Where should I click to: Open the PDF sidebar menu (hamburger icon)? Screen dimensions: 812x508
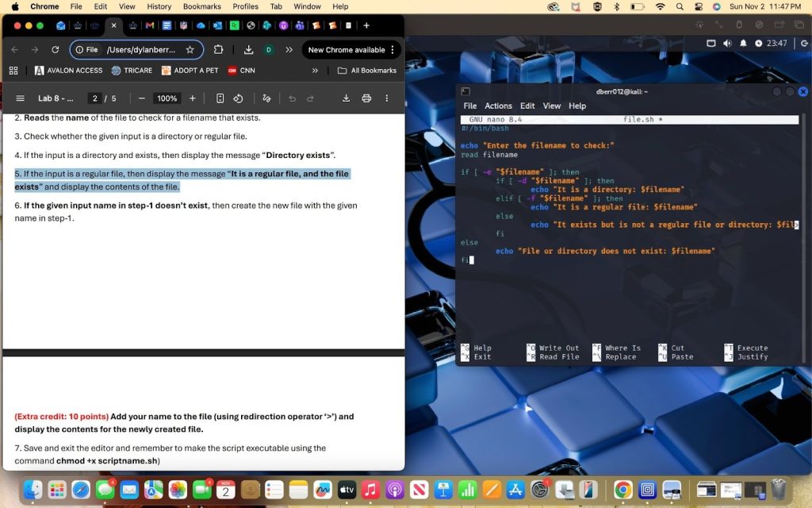[20, 98]
